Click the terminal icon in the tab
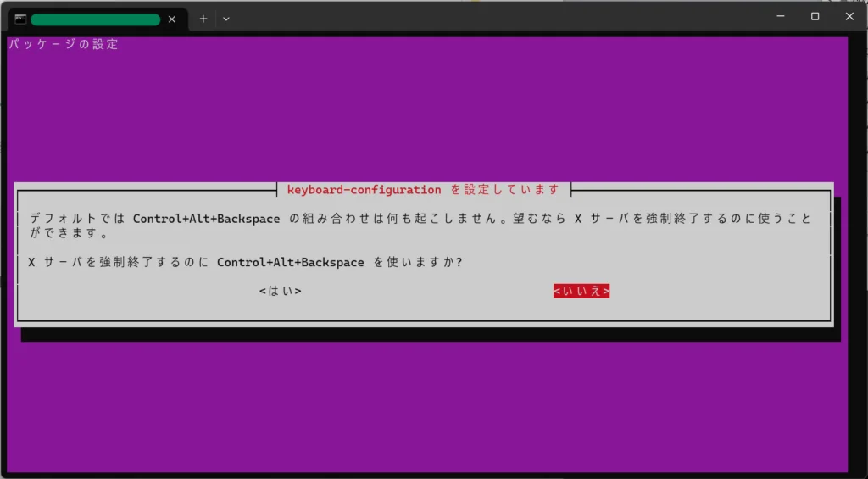The image size is (868, 479). point(20,19)
